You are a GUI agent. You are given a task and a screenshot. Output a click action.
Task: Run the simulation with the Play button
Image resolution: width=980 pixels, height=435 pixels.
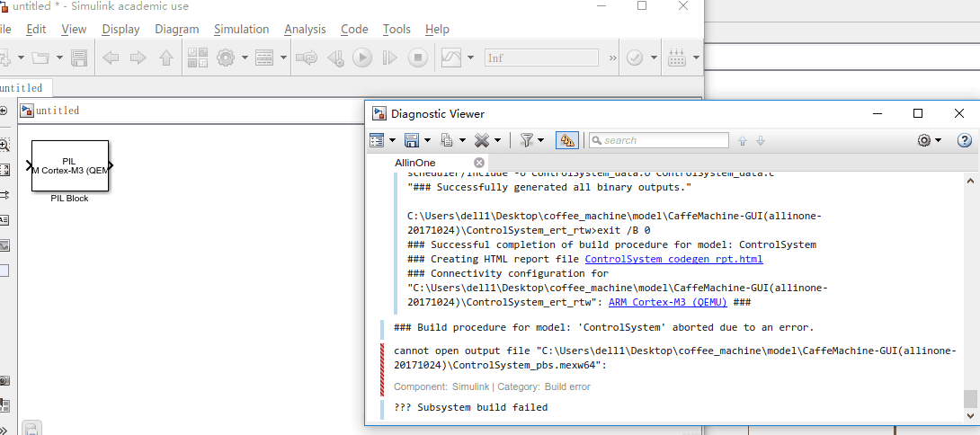[x=361, y=58]
